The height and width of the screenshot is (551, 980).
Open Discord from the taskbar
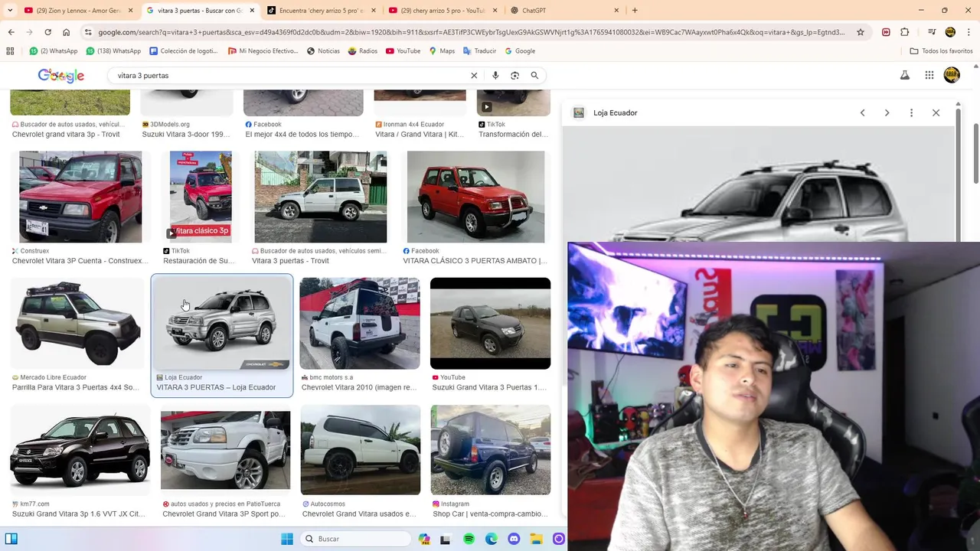[x=514, y=539]
